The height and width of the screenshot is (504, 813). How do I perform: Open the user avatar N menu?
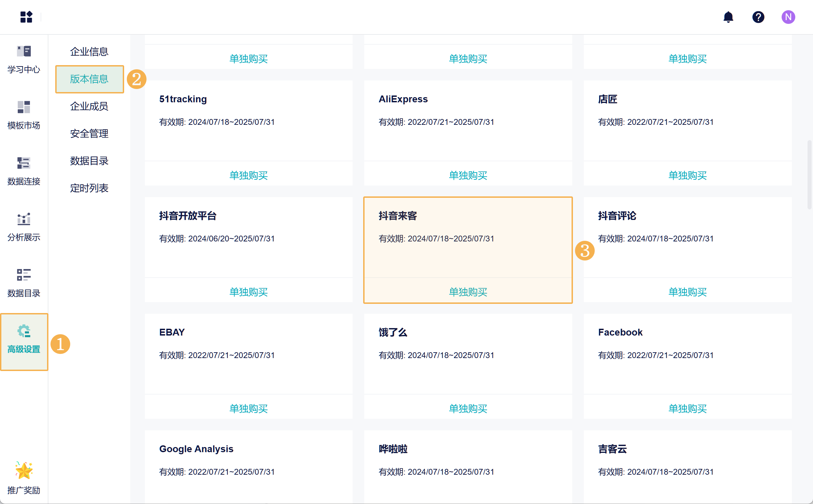pos(788,17)
